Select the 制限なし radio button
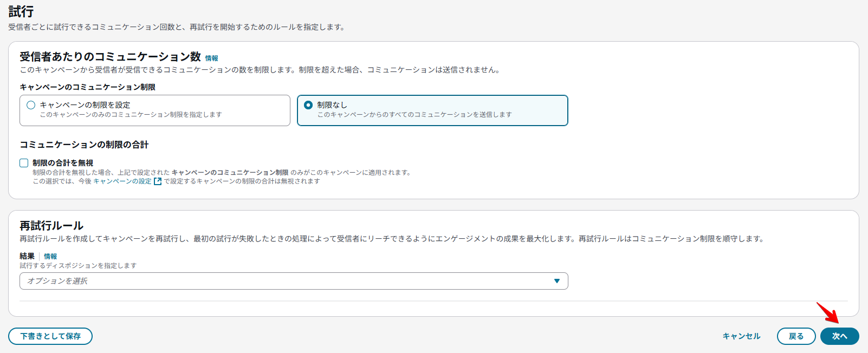 (x=308, y=105)
